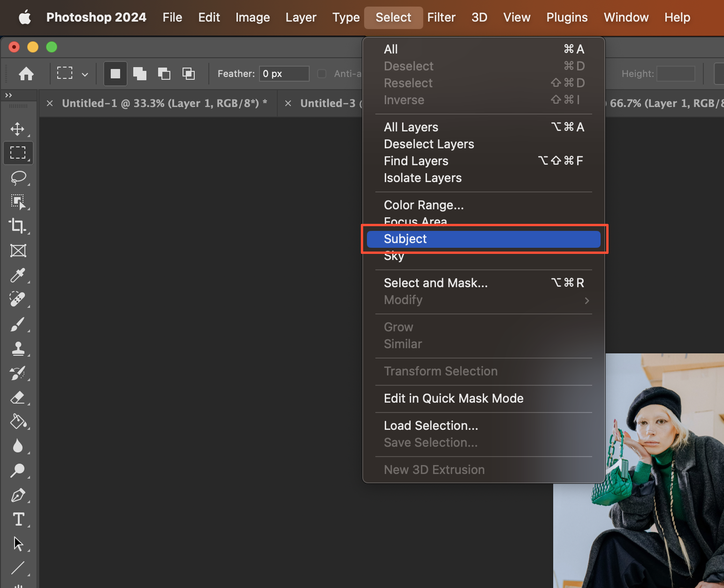
Task: Select the Object Selection tool
Action: coord(18,202)
